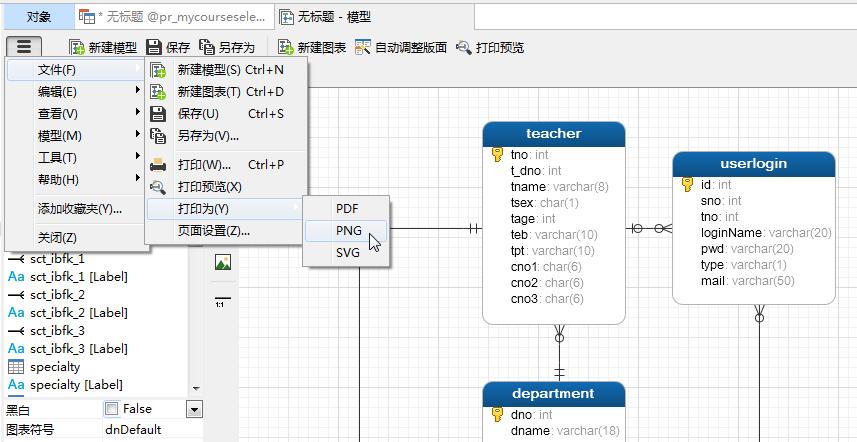This screenshot has width=857, height=442.
Task: Click 关闭(Z) in the main menu
Action: point(75,238)
